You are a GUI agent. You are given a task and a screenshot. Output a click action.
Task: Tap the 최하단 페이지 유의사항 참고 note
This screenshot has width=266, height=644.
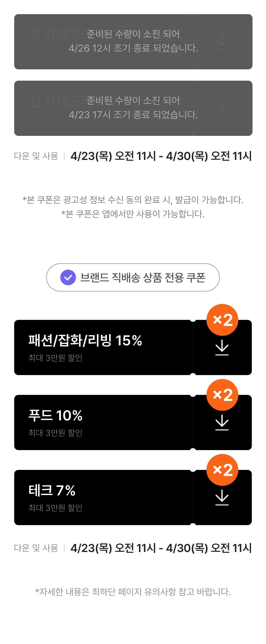(133, 592)
